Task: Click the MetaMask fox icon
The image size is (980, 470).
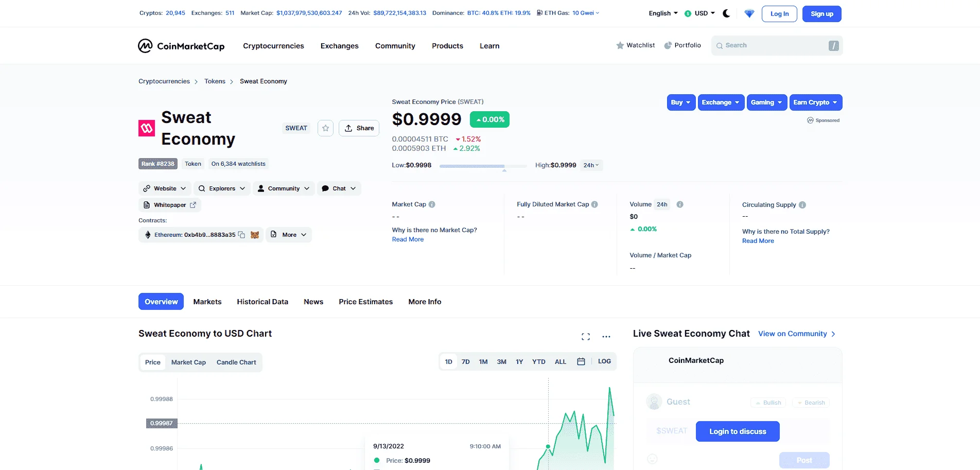Action: [255, 235]
